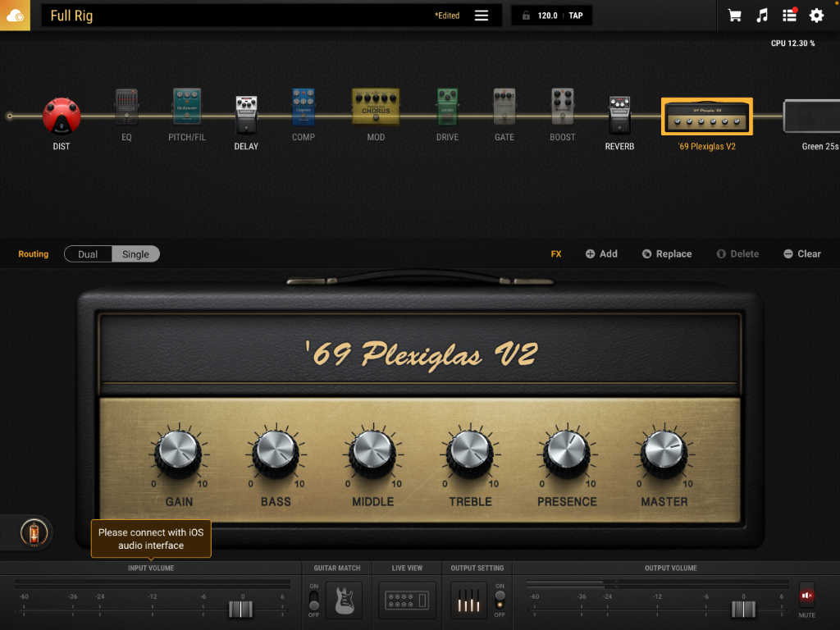This screenshot has width=840, height=630.
Task: Click the BASS knob
Action: pyautogui.click(x=276, y=453)
